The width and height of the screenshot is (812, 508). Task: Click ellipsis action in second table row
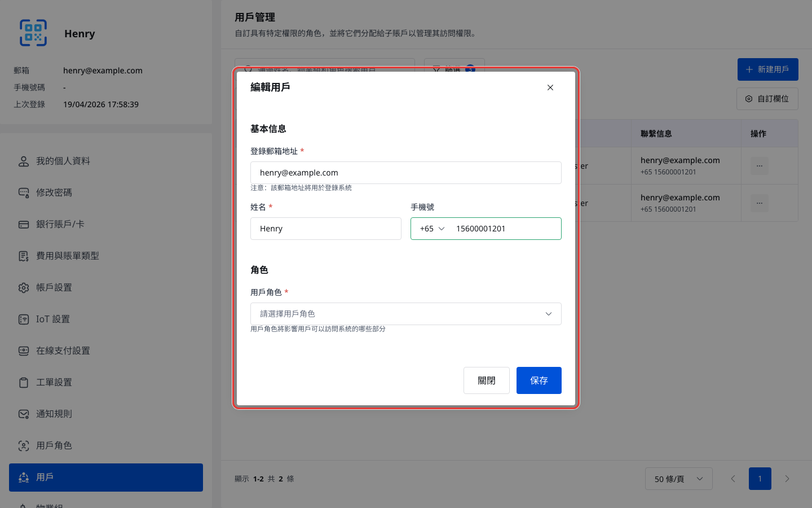click(760, 203)
